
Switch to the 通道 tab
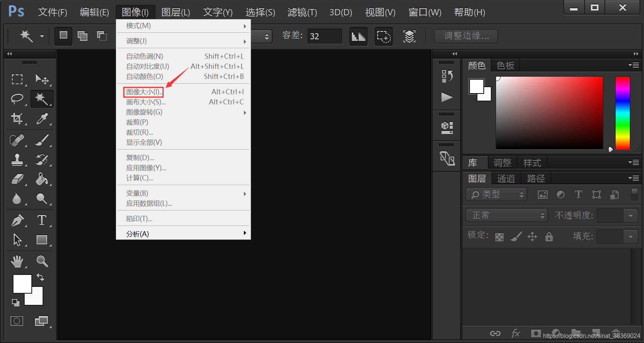coord(506,178)
